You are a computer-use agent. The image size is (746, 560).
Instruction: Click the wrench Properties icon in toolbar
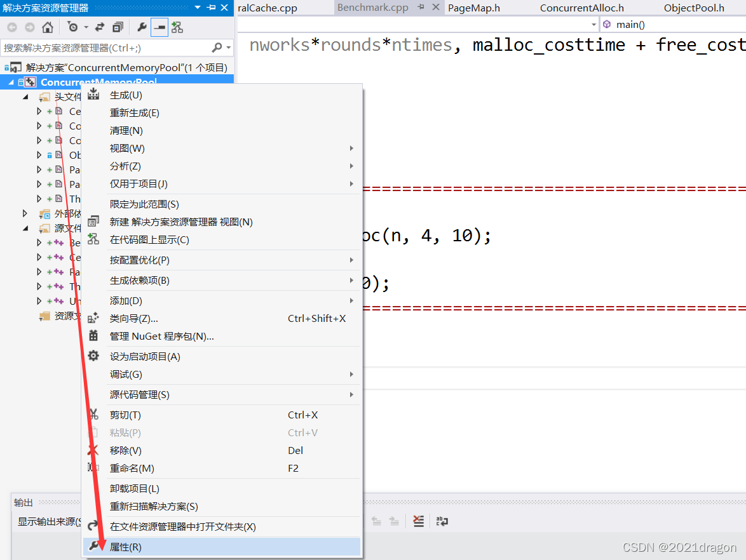click(141, 27)
